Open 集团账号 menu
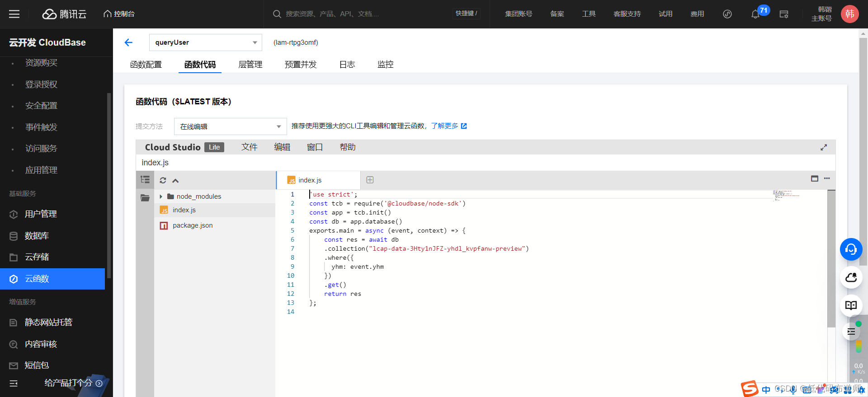Viewport: 868px width, 397px height. pyautogui.click(x=519, y=14)
